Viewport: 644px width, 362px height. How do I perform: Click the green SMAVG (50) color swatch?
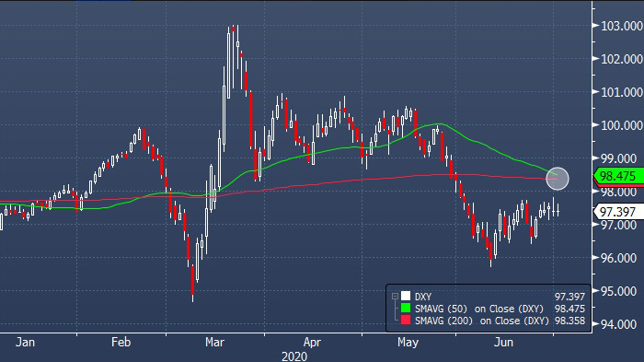(x=406, y=308)
